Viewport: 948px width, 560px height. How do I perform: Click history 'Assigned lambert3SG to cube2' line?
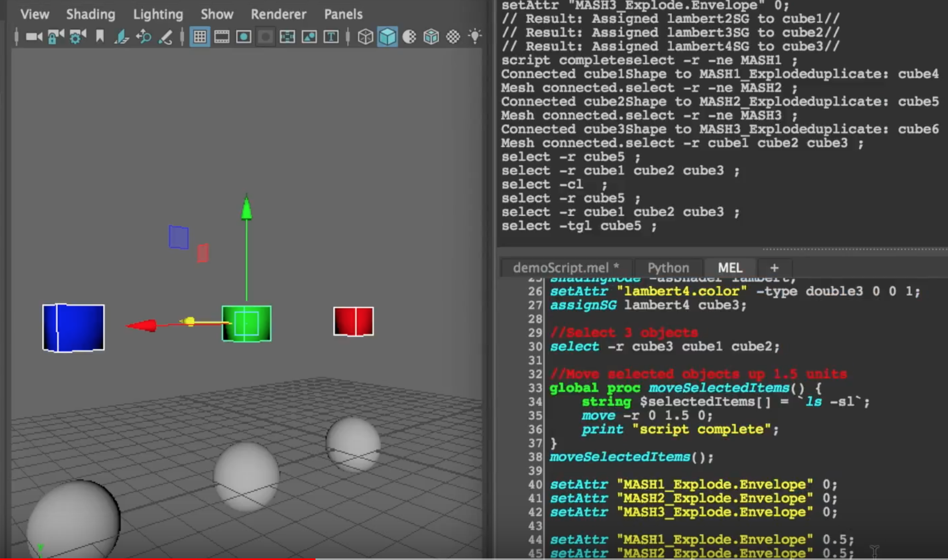(x=670, y=32)
